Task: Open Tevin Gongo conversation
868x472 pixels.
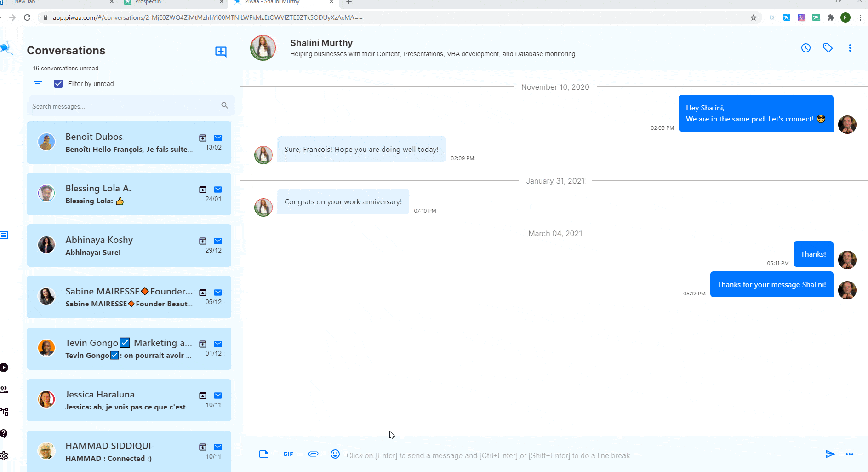Action: tap(129, 349)
